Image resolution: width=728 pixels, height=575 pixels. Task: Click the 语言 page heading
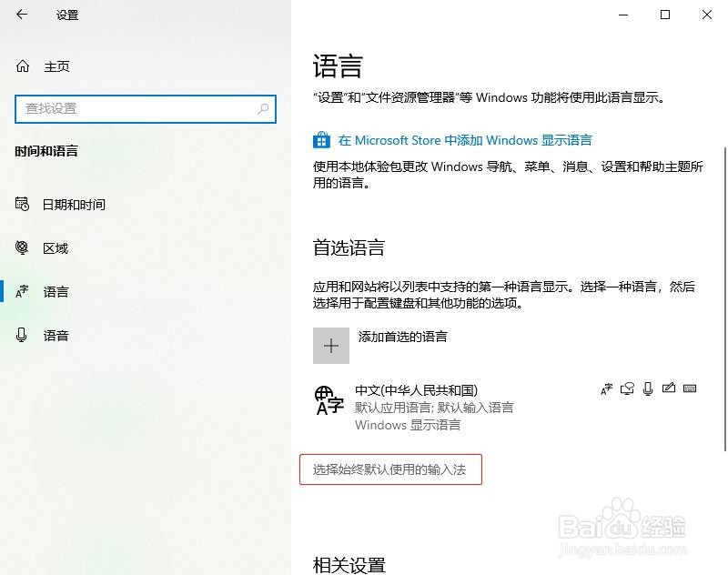(338, 66)
